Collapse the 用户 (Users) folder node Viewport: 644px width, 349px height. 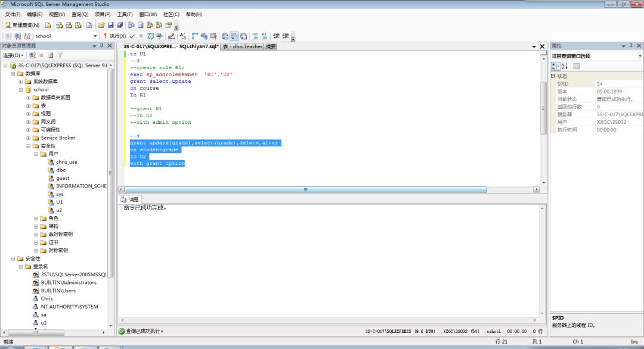tap(36, 154)
